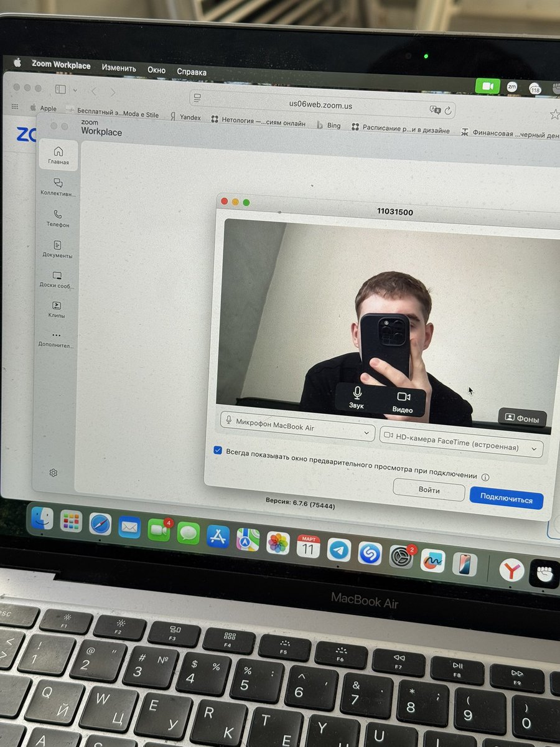Click the zm status icon in menu bar
The image size is (560, 747).
click(511, 87)
